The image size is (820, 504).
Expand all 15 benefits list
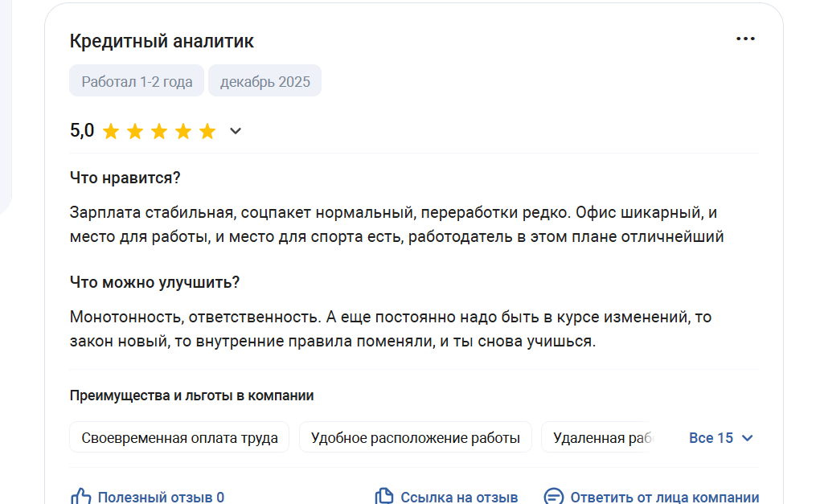(x=711, y=438)
